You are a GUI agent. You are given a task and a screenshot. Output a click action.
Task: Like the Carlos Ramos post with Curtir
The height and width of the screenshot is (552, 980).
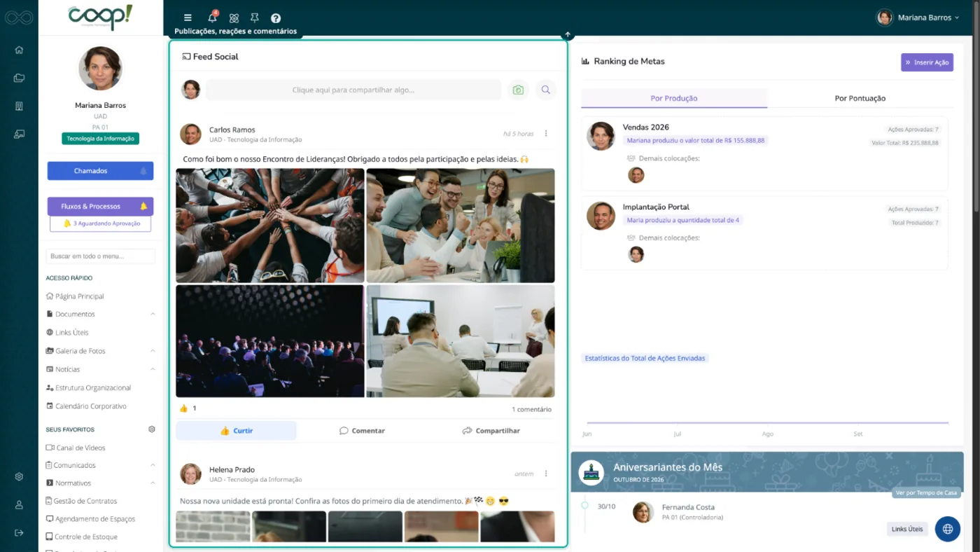[x=236, y=431]
